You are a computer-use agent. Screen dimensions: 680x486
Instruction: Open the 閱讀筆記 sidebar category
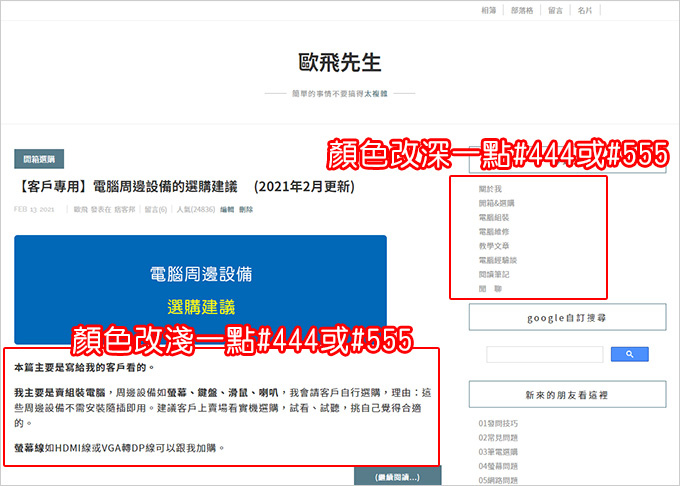[x=494, y=274]
